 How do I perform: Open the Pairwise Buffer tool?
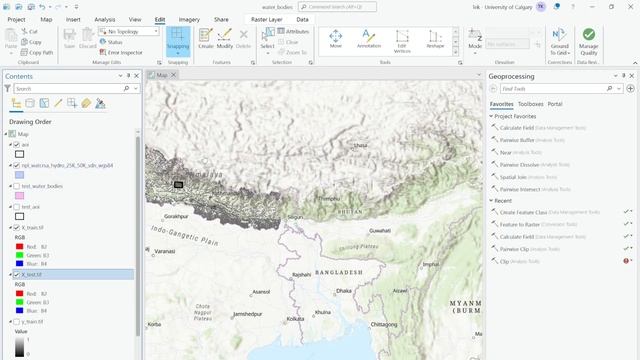click(517, 140)
